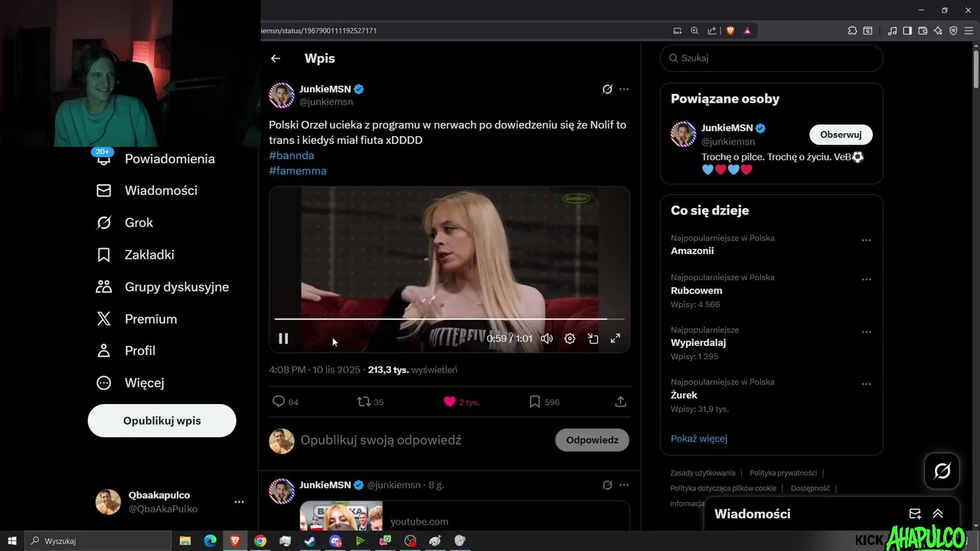Open floating Grok button
This screenshot has height=551, width=980.
tap(942, 471)
